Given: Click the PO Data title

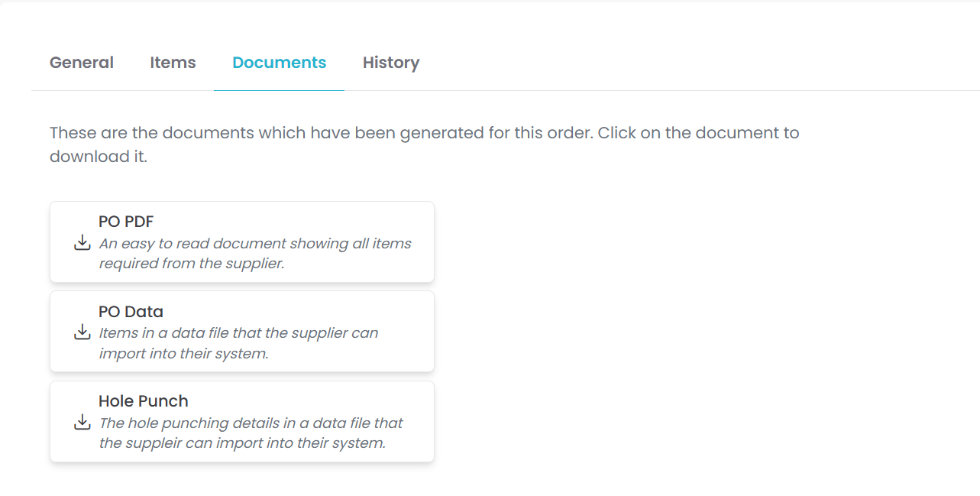Looking at the screenshot, I should (131, 311).
